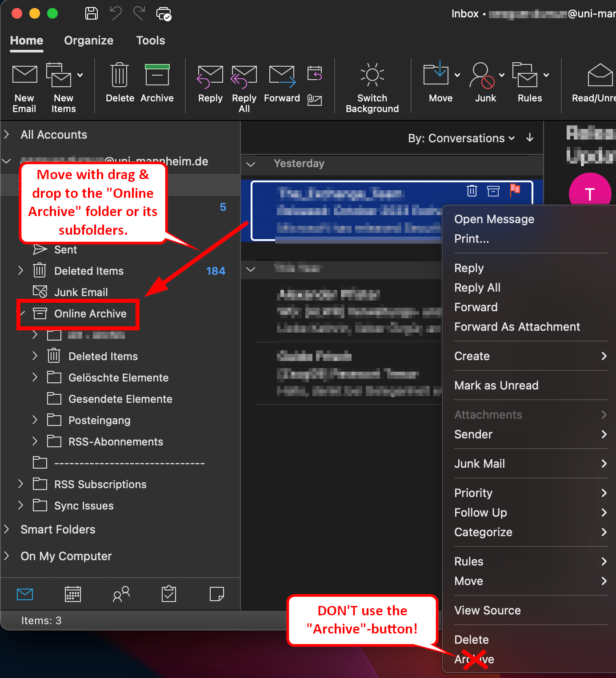
Task: Open the dropdown arrow next to ribbon Rules
Action: (x=546, y=75)
